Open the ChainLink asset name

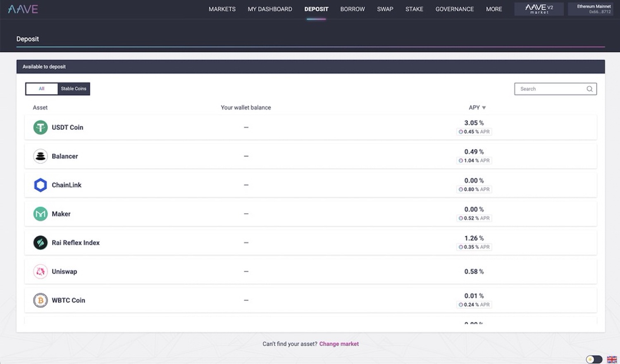tap(67, 185)
